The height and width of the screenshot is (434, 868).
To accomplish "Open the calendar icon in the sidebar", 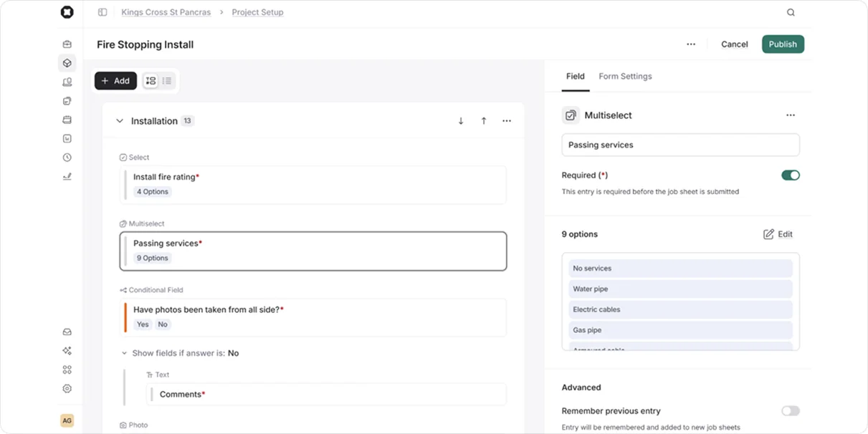I will (67, 120).
